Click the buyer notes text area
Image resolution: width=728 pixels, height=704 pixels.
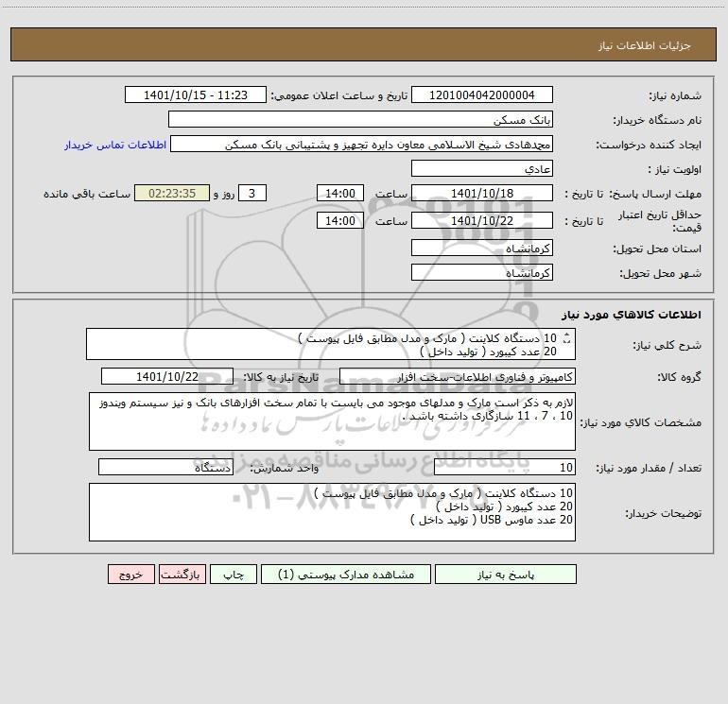tap(332, 512)
